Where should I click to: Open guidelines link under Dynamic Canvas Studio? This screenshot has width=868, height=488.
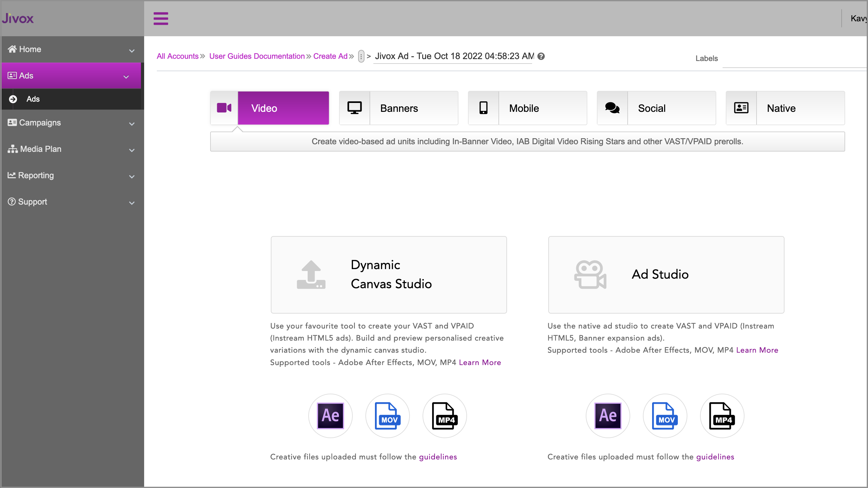point(438,457)
